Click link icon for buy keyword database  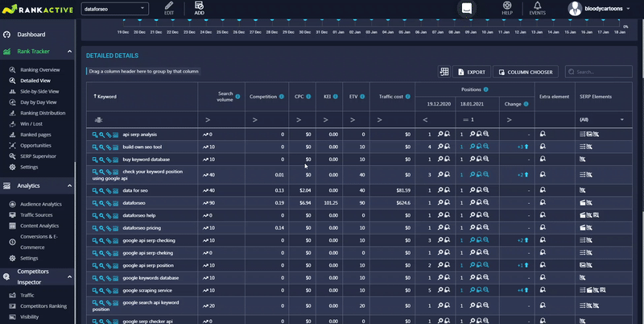[x=109, y=159]
